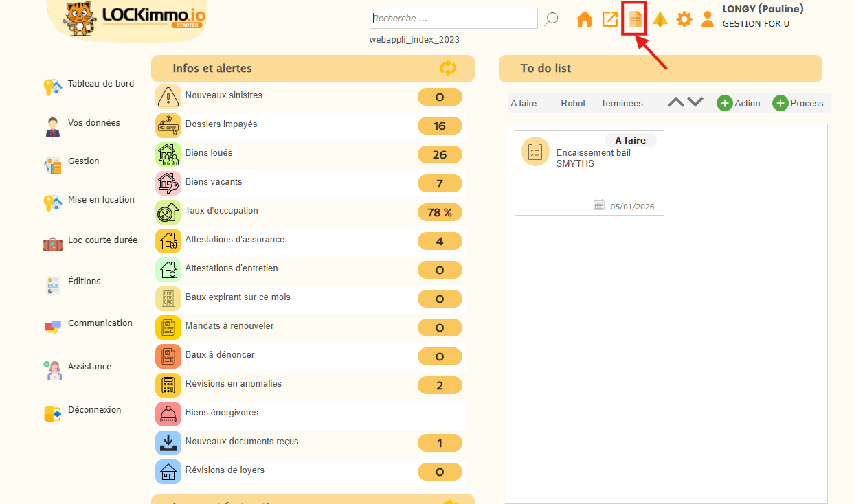Image resolution: width=854 pixels, height=504 pixels.
Task: Select the Robot tab in To do list
Action: click(573, 104)
